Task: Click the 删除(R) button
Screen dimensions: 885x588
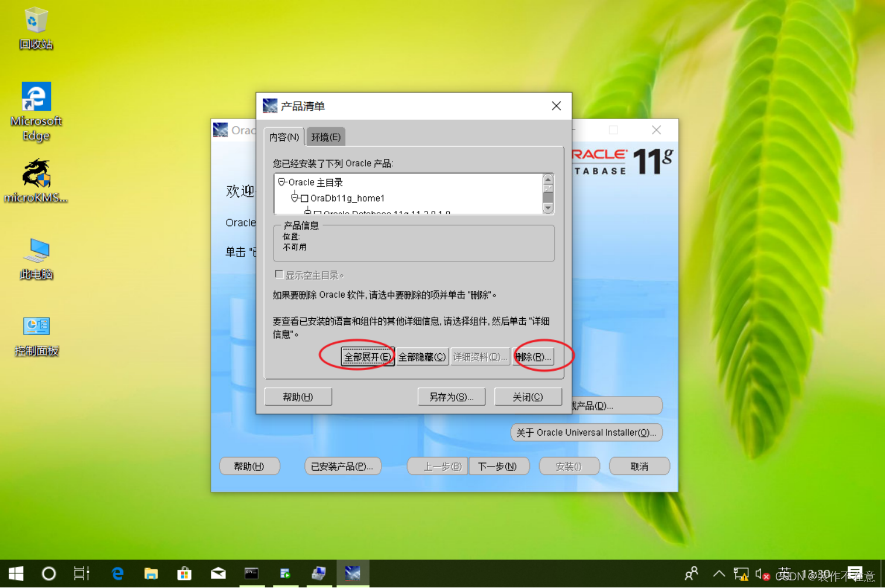Action: 533,357
